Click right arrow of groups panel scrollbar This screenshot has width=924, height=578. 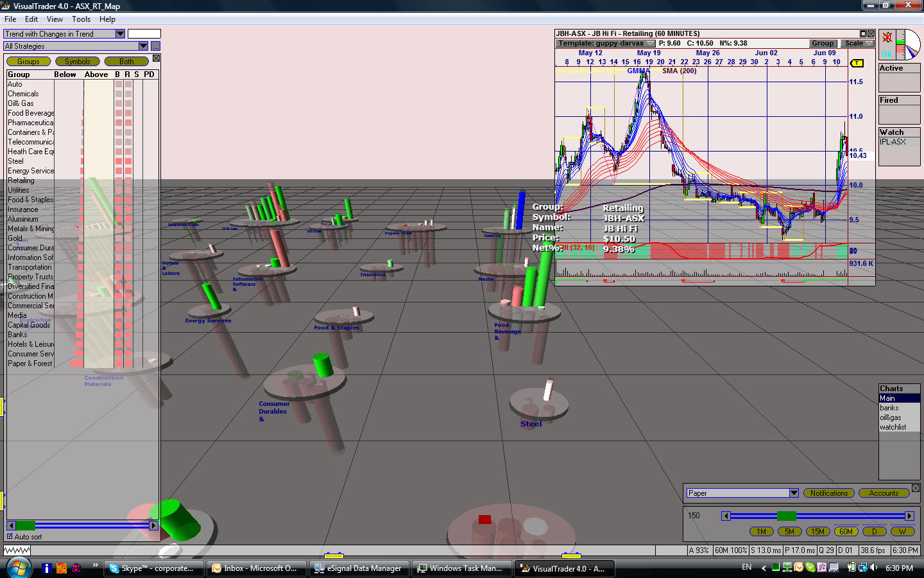153,525
